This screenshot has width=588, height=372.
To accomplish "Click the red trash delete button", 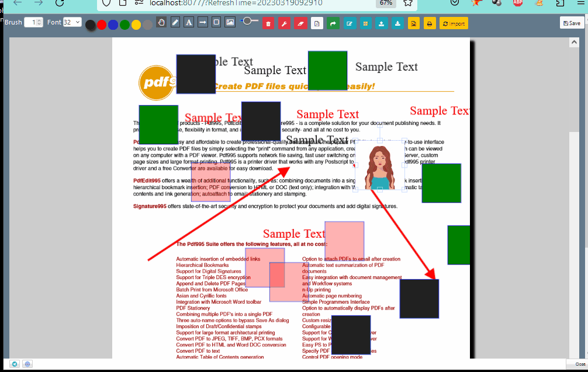I will click(x=268, y=23).
